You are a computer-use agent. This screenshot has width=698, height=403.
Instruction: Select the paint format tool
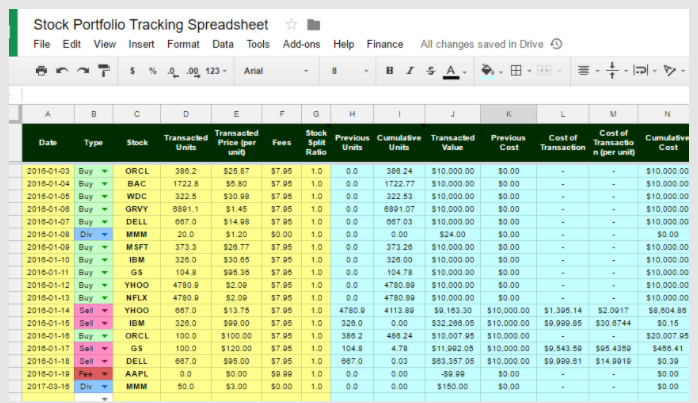105,71
